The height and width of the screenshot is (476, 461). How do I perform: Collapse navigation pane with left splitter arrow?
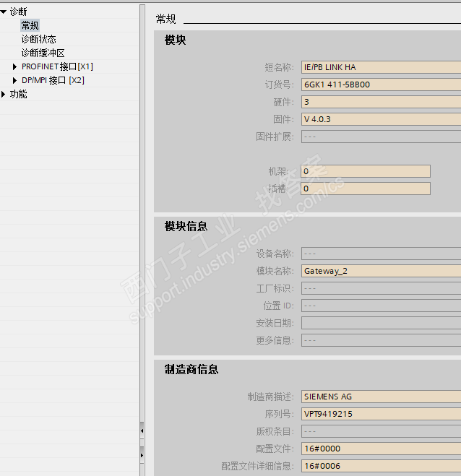pyautogui.click(x=142, y=430)
